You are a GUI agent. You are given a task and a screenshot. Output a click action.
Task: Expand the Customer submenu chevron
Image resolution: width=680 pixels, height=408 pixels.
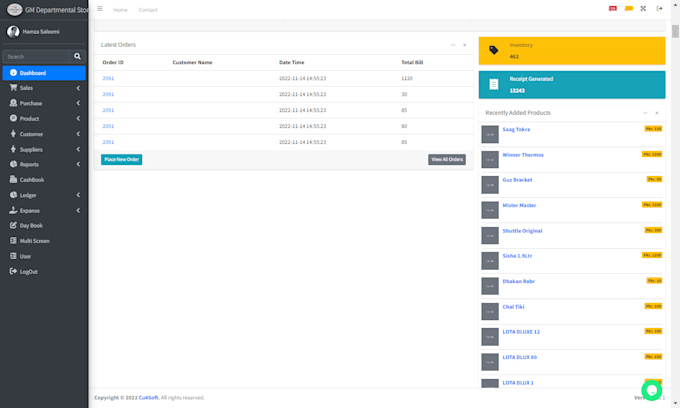[x=78, y=134]
